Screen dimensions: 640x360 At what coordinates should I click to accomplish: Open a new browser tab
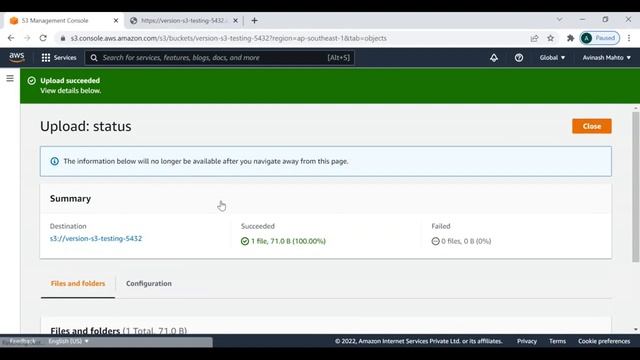[254, 20]
